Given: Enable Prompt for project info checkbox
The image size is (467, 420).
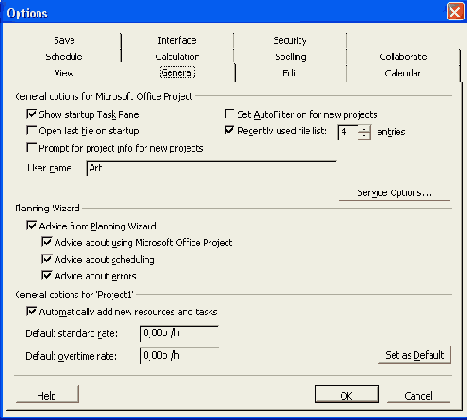Looking at the screenshot, I should 31,148.
